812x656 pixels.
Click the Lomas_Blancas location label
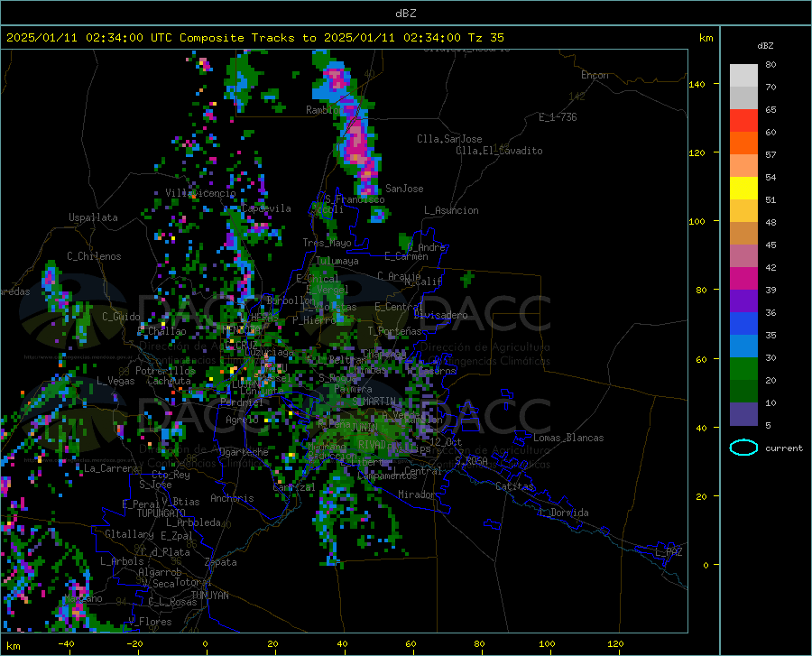click(x=568, y=438)
